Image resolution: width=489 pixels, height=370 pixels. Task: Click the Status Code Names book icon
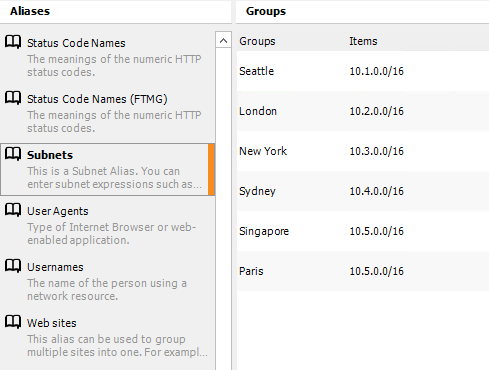[x=13, y=42]
